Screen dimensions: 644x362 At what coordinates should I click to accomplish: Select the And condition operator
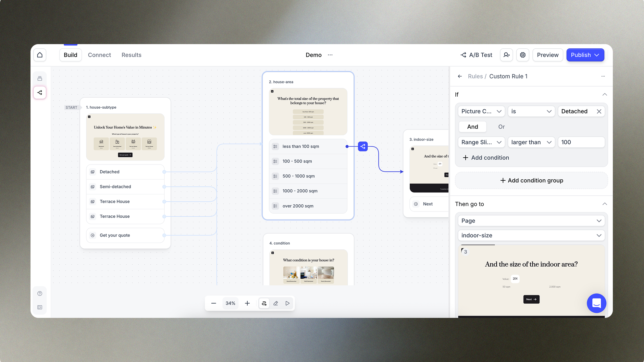click(472, 127)
